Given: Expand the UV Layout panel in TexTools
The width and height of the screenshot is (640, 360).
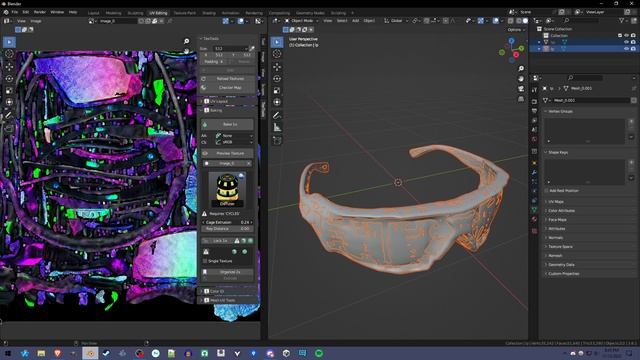Looking at the screenshot, I should pyautogui.click(x=228, y=101).
